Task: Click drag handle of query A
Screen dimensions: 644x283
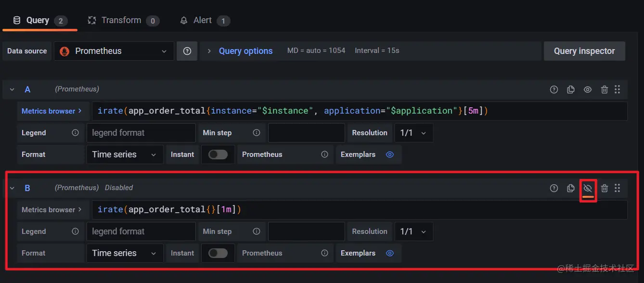Action: point(618,90)
